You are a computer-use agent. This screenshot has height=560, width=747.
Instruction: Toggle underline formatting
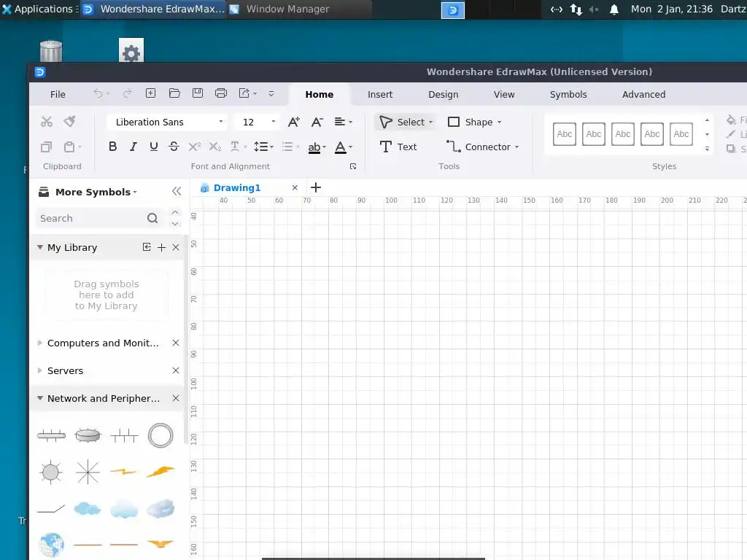point(153,147)
